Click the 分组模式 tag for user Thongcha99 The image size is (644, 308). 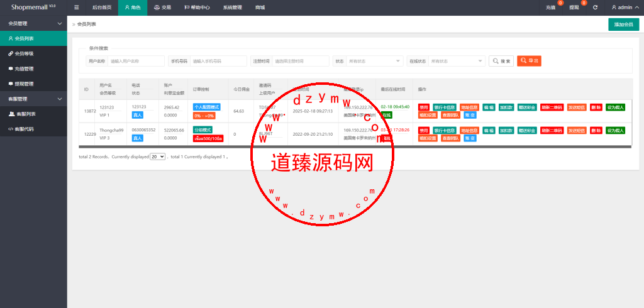[x=203, y=129]
